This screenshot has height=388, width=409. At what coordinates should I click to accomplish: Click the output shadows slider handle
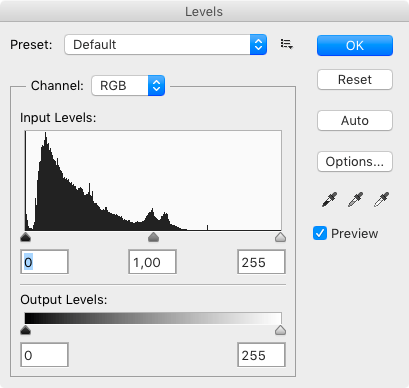pos(26,330)
